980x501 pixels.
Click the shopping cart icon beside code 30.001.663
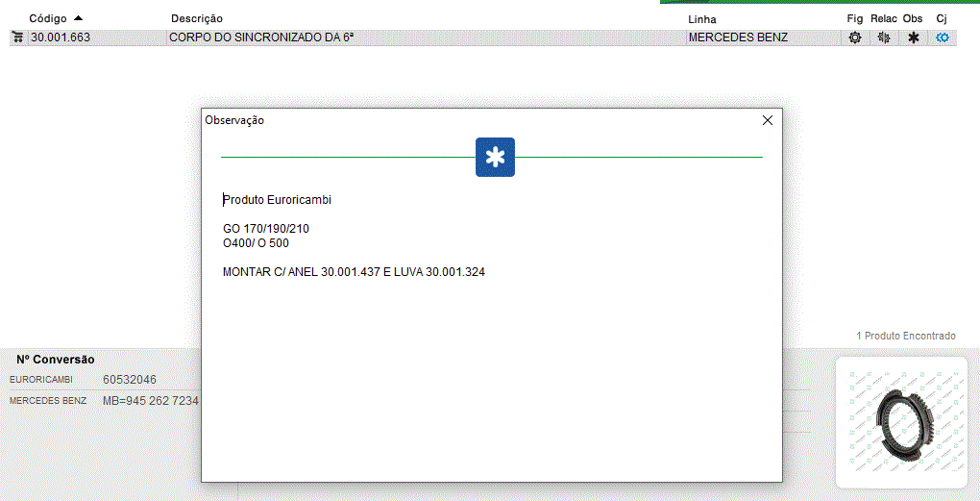coord(17,38)
